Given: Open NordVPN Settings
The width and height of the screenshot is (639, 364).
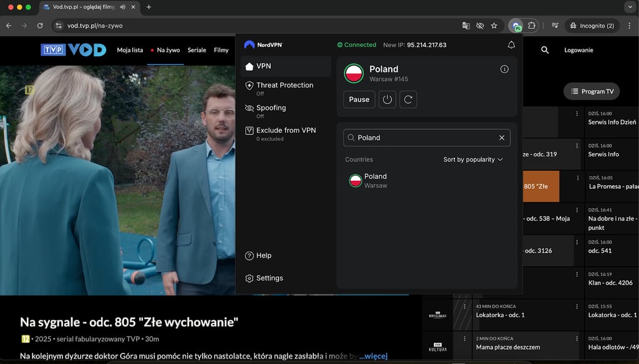Looking at the screenshot, I should pos(264,278).
